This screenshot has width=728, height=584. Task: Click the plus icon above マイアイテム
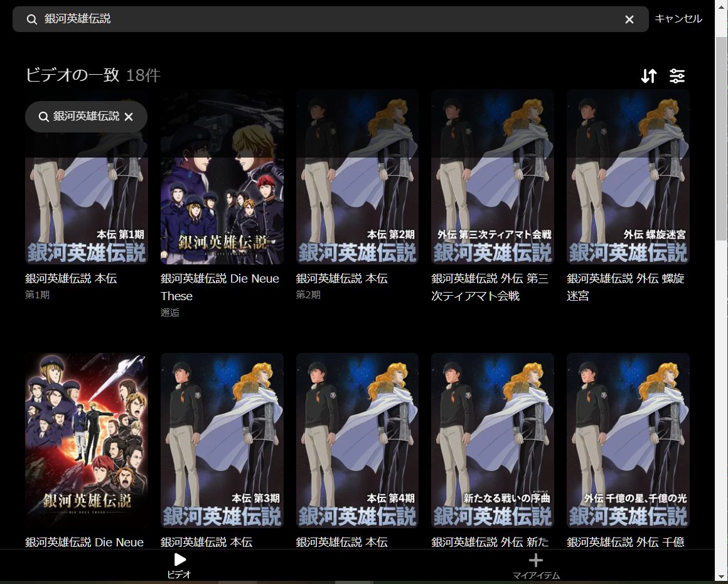(536, 558)
